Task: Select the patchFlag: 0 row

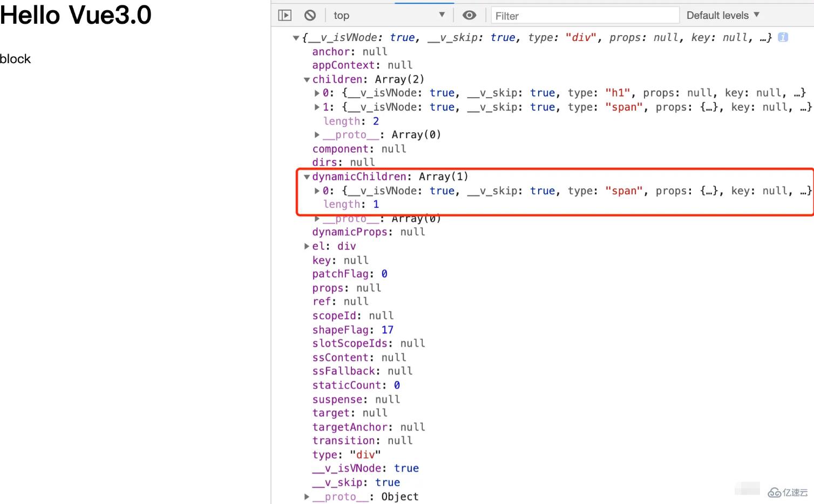Action: coord(350,274)
